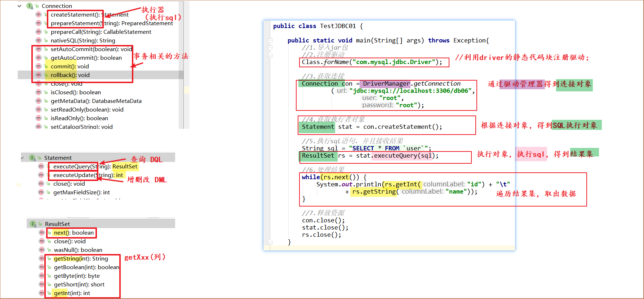Click the Connection panel vertical scrollbar
Image resolution: width=644 pixels, height=299 pixels.
pos(181,65)
